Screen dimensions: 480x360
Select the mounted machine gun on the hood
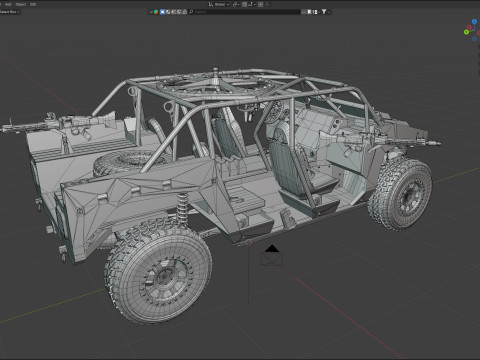[x=377, y=139]
